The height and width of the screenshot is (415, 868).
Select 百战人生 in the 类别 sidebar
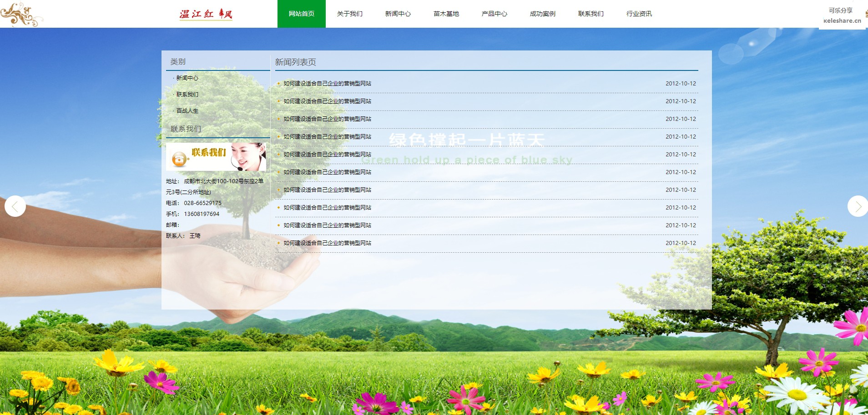(187, 111)
